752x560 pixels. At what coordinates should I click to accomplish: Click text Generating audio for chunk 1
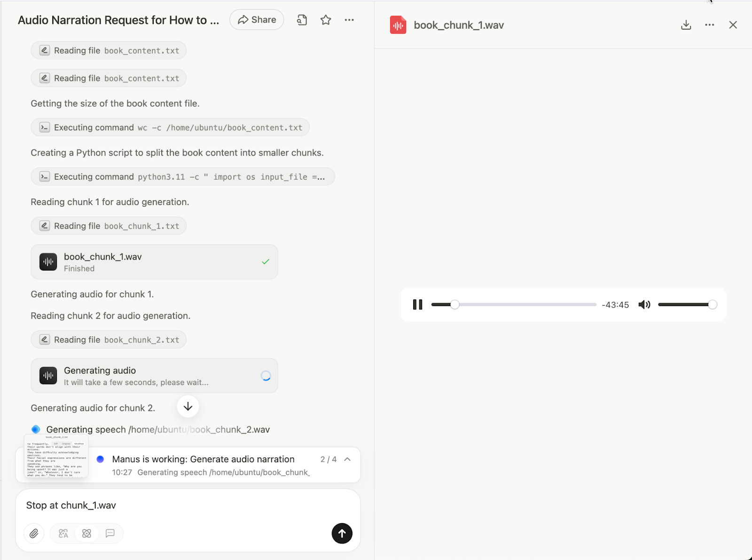92,294
